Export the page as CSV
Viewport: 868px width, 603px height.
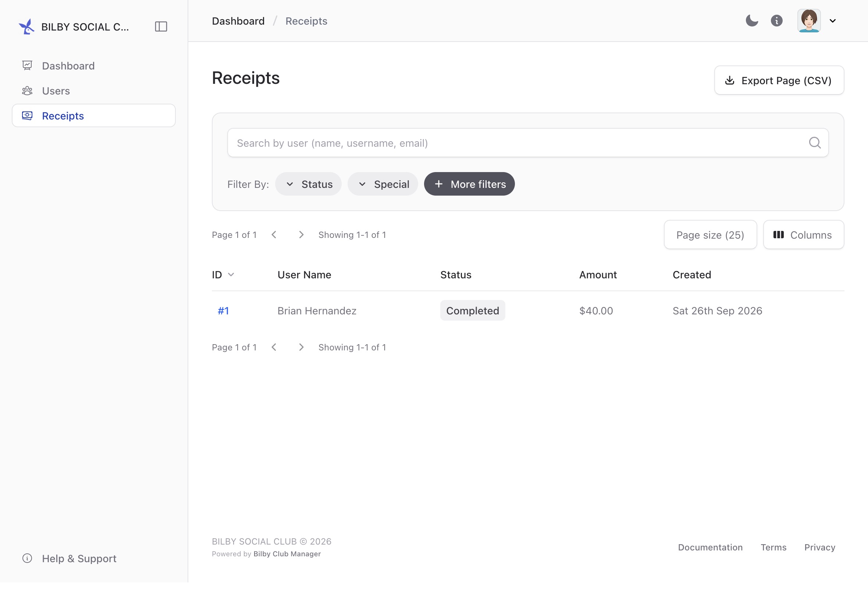[779, 80]
